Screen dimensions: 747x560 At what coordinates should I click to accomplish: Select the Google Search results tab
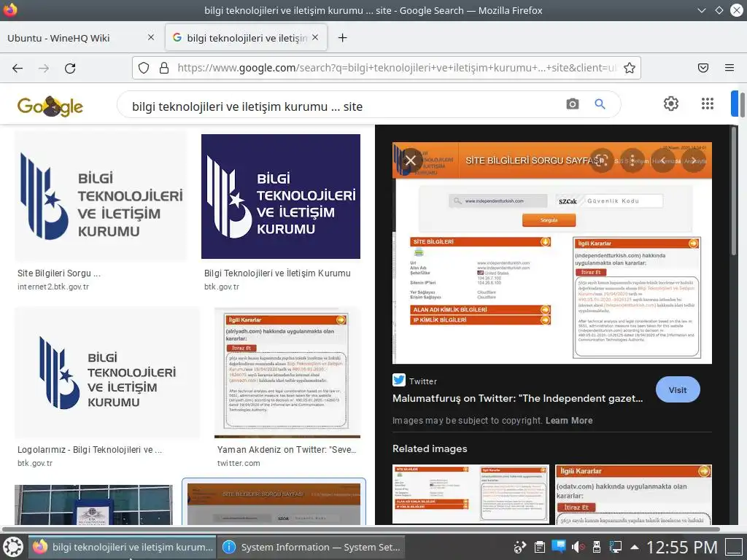[x=246, y=38]
